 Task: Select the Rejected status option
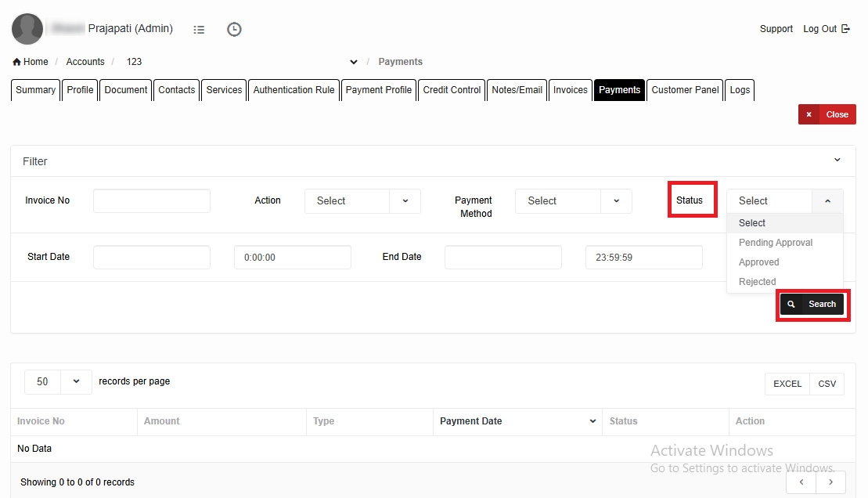(757, 282)
